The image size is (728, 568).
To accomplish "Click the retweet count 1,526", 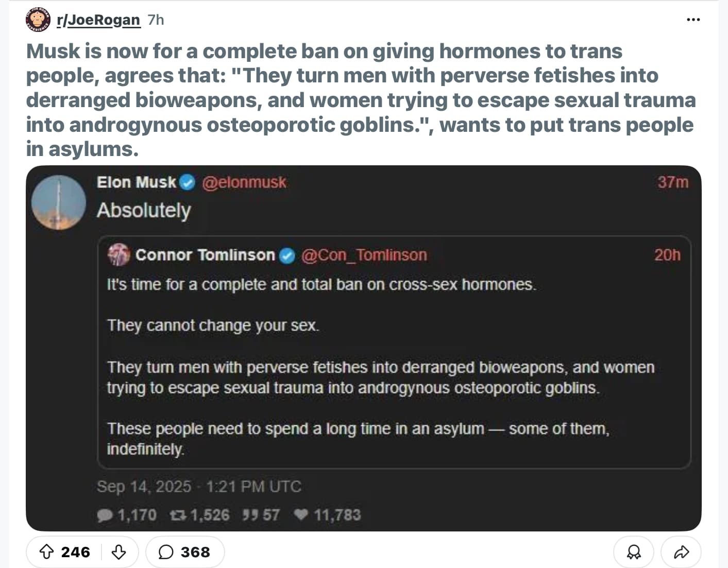I will pyautogui.click(x=200, y=515).
